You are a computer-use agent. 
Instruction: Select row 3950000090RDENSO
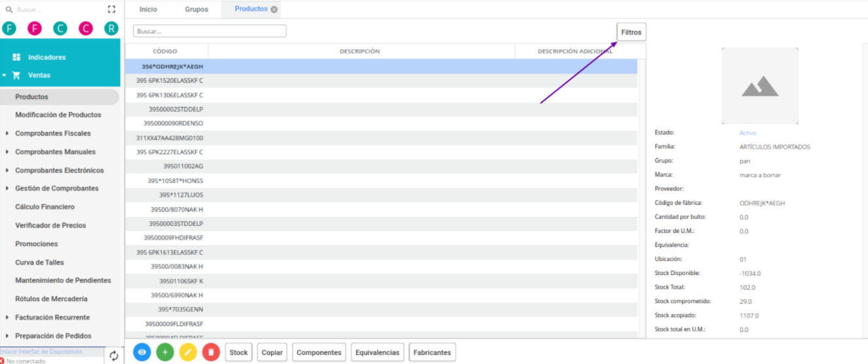381,123
